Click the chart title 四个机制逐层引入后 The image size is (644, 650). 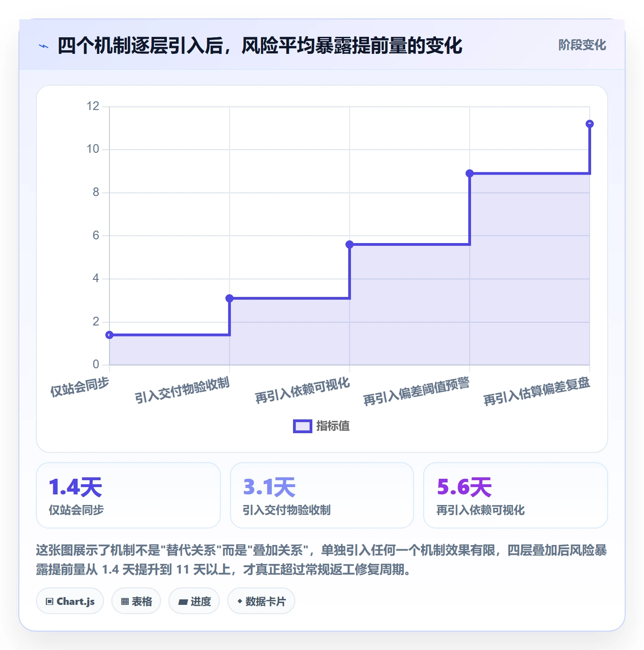pos(260,46)
